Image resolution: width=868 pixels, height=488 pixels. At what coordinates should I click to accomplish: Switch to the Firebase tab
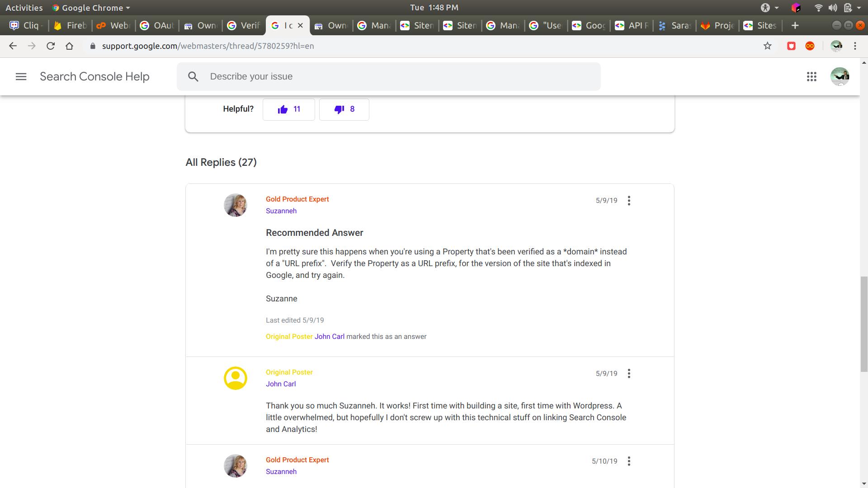click(71, 26)
